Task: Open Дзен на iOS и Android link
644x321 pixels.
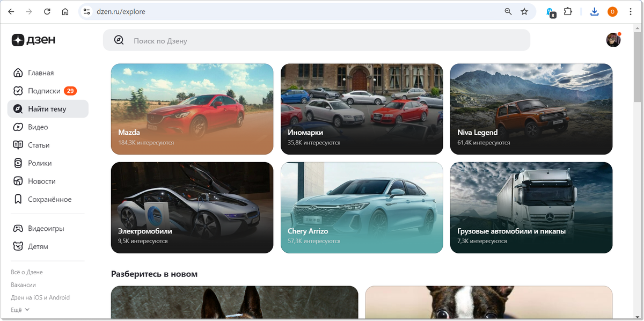Action: (x=40, y=297)
